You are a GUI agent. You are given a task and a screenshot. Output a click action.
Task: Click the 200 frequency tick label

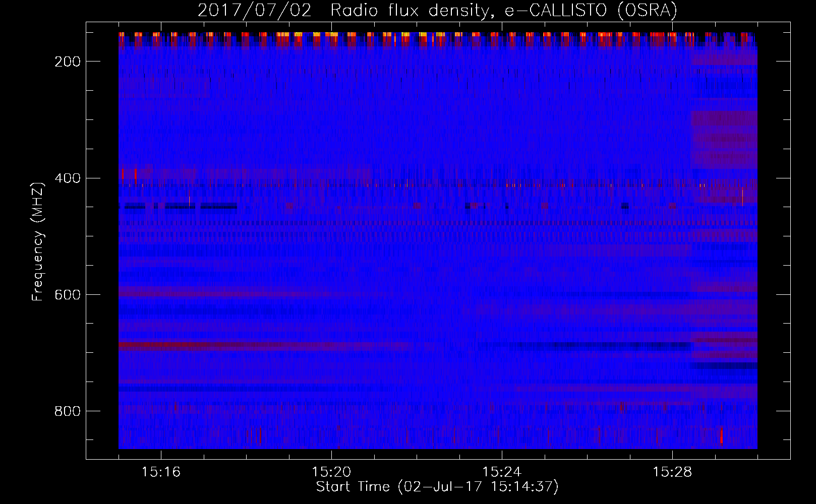tap(67, 61)
